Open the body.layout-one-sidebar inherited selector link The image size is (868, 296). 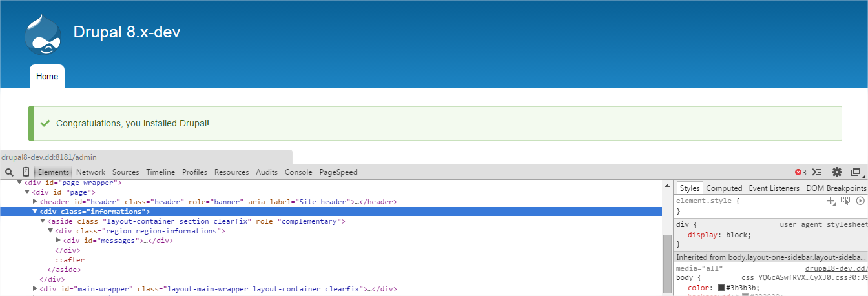click(x=798, y=257)
